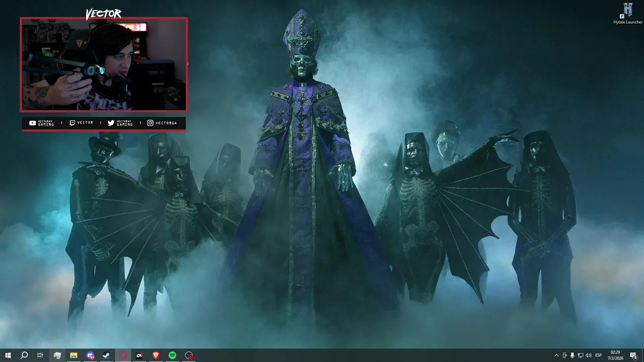Image resolution: width=644 pixels, height=362 pixels.
Task: Open the clock and date 02:29 flyout
Action: [x=615, y=355]
